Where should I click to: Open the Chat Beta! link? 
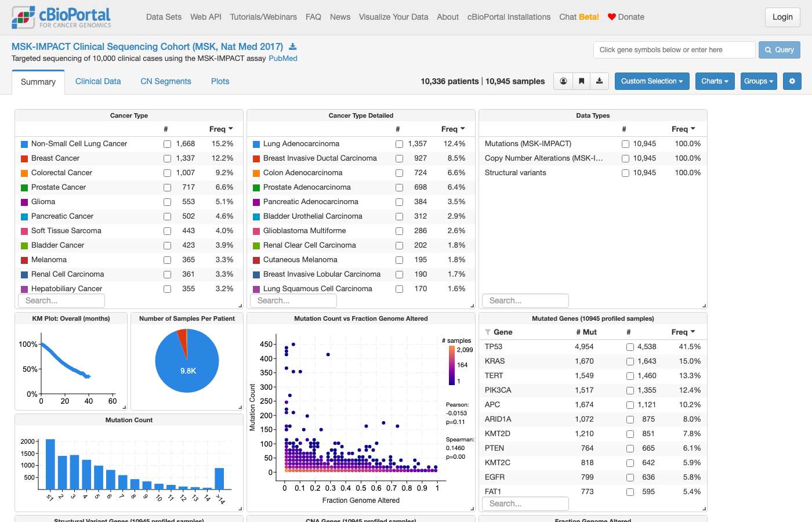(579, 17)
